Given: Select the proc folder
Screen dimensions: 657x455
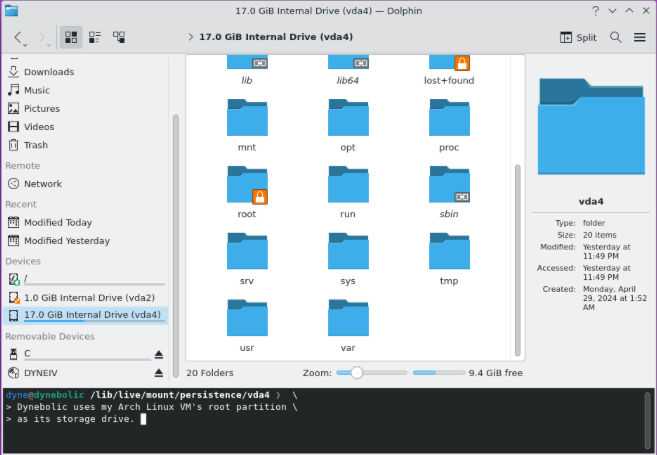Looking at the screenshot, I should coord(449,126).
